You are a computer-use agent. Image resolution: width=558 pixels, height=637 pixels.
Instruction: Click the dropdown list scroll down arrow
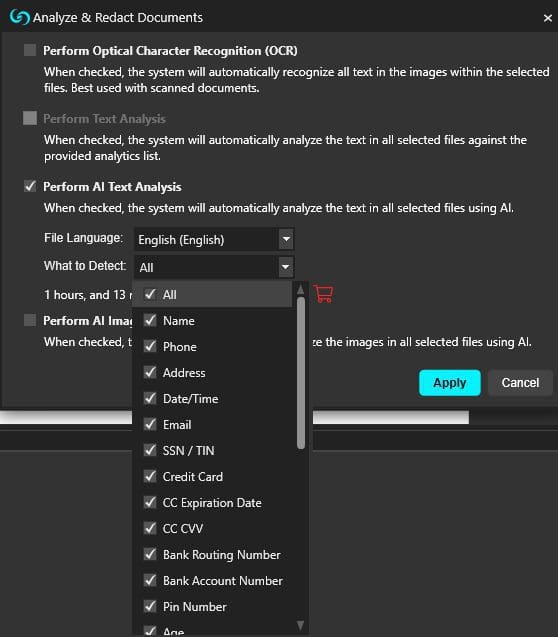pyautogui.click(x=301, y=625)
